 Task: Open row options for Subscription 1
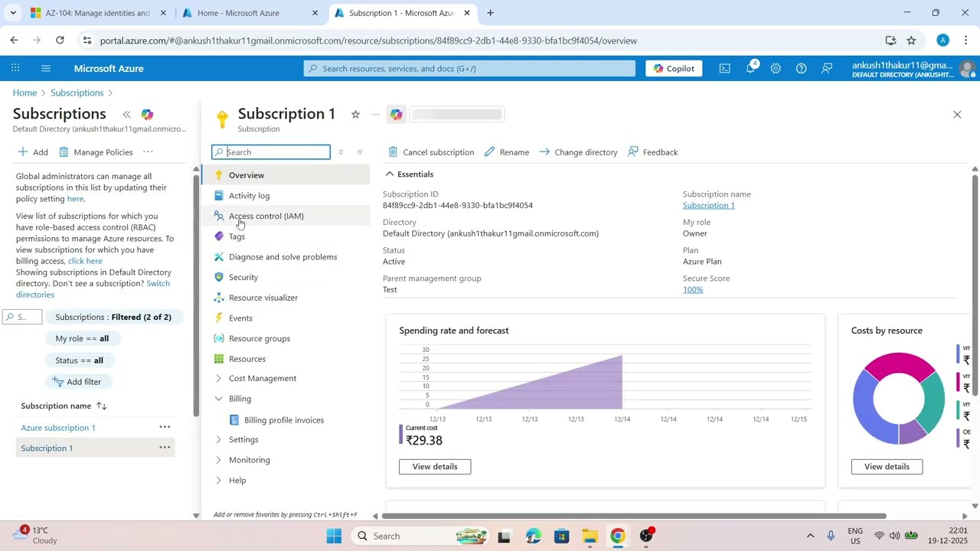point(165,448)
